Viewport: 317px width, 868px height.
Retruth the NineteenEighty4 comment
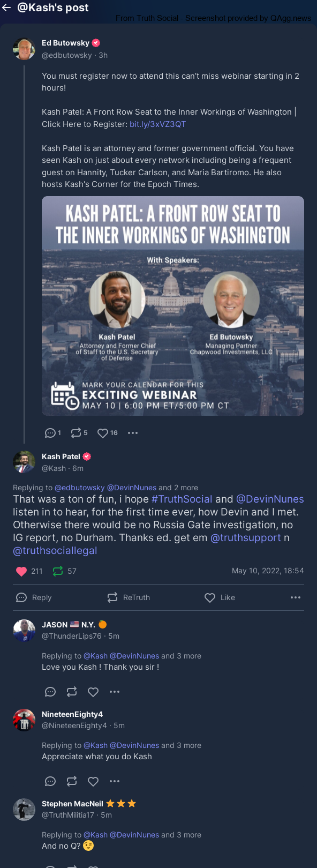pyautogui.click(x=72, y=781)
